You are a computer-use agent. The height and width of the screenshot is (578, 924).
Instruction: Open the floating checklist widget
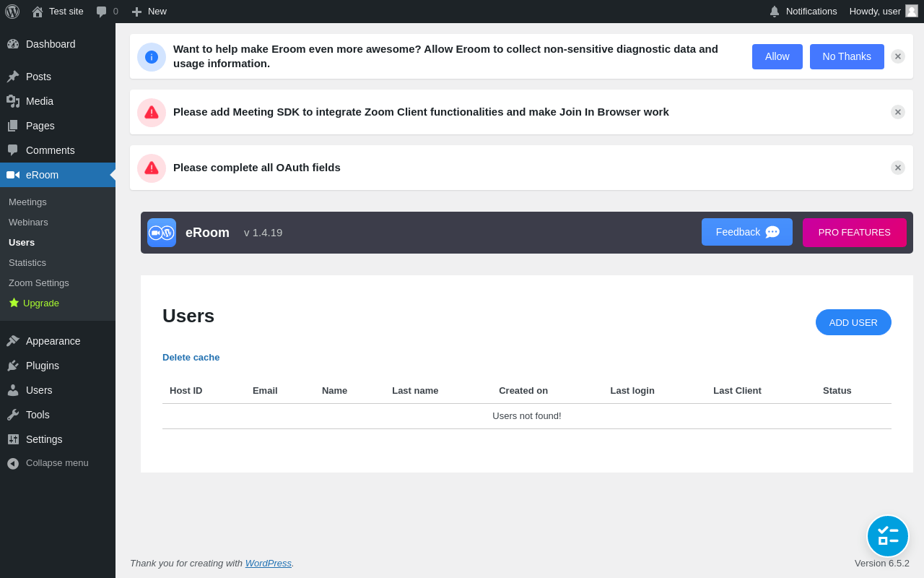tap(888, 536)
